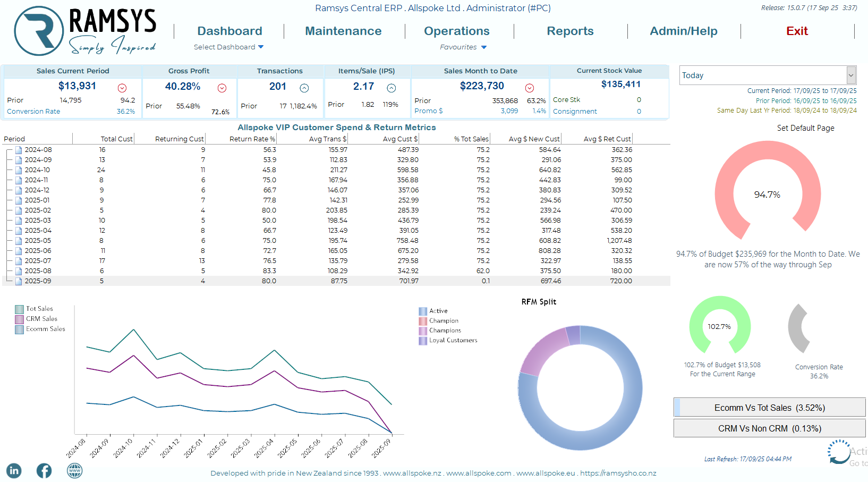The height and width of the screenshot is (482, 868).
Task: Open the Facebook icon in footer
Action: point(44,470)
